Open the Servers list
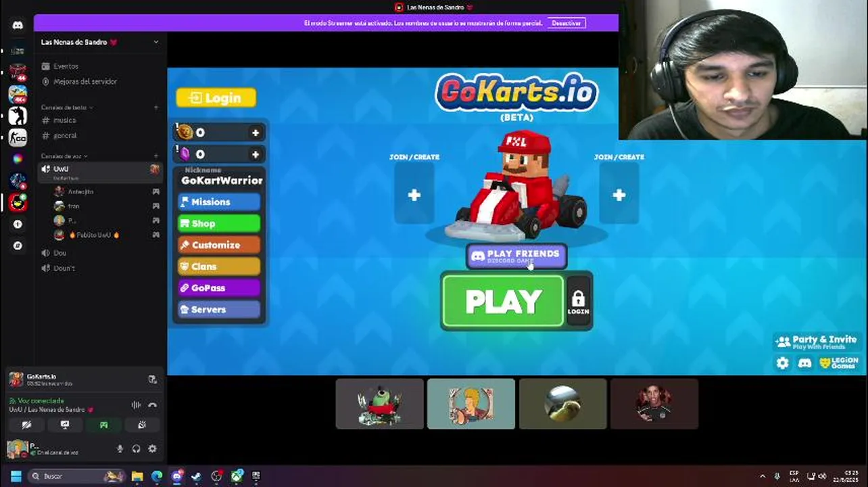The image size is (868, 487). pos(219,309)
